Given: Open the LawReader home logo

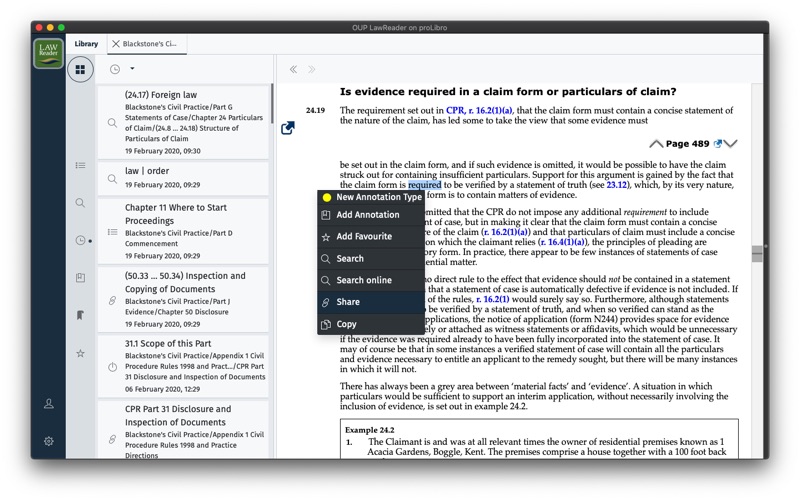Looking at the screenshot, I should point(48,53).
